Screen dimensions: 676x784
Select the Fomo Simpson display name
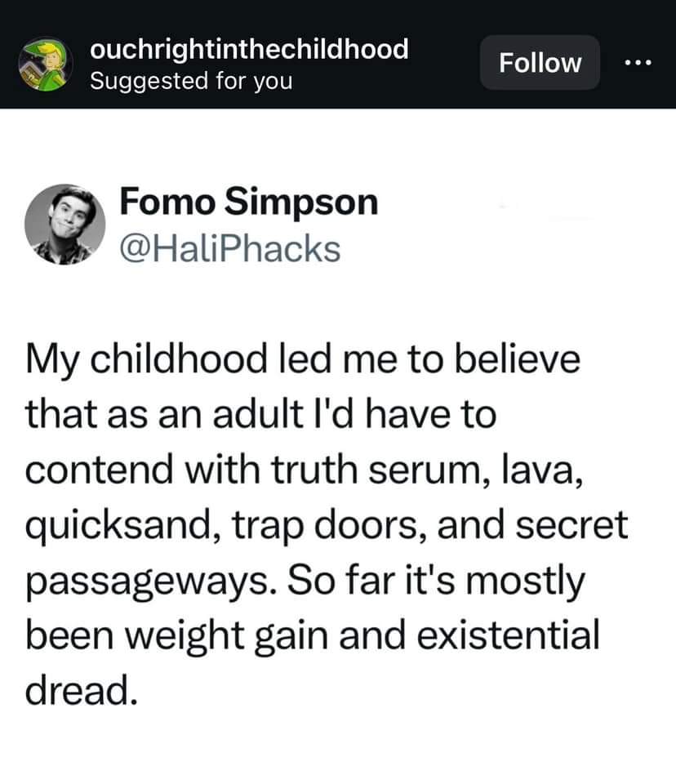click(x=249, y=202)
